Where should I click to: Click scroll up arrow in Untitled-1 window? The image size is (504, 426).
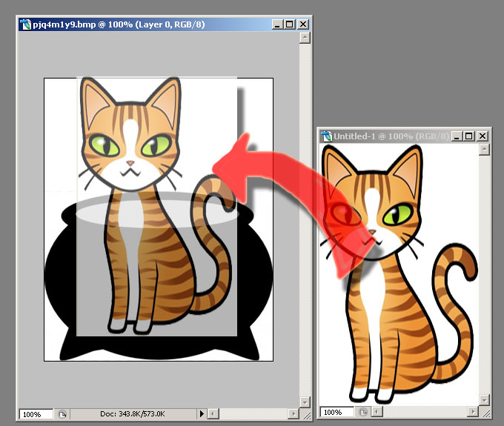[x=484, y=150]
